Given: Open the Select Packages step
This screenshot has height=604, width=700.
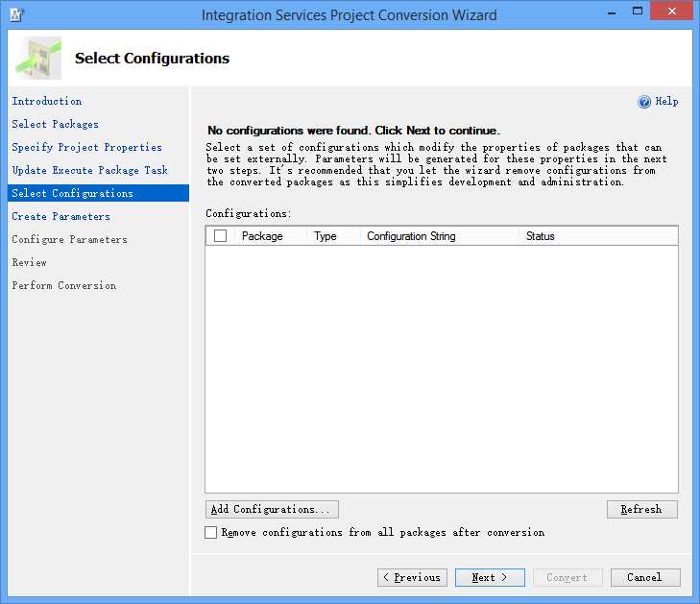Looking at the screenshot, I should (56, 124).
